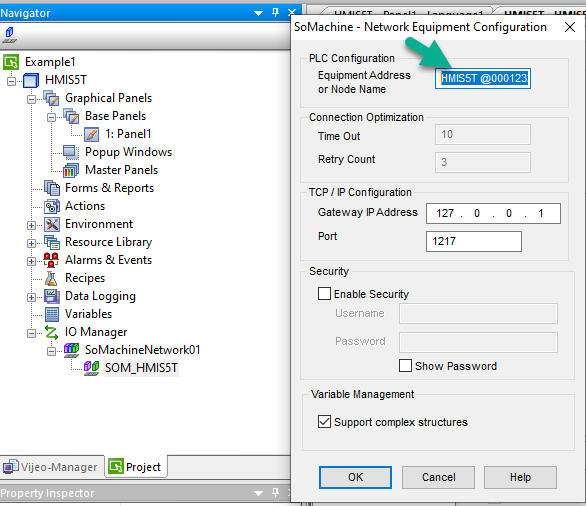Click the IO Manager arrows icon
The width and height of the screenshot is (586, 506).
point(51,332)
